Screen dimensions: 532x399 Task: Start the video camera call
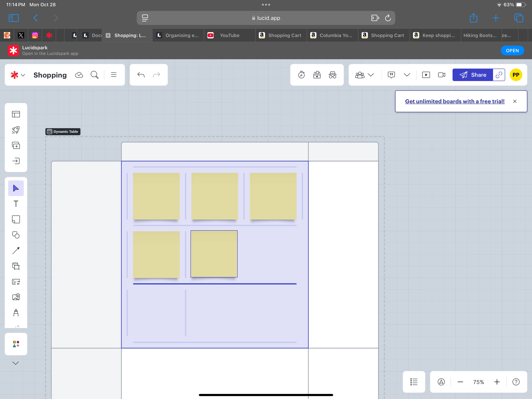pyautogui.click(x=442, y=75)
